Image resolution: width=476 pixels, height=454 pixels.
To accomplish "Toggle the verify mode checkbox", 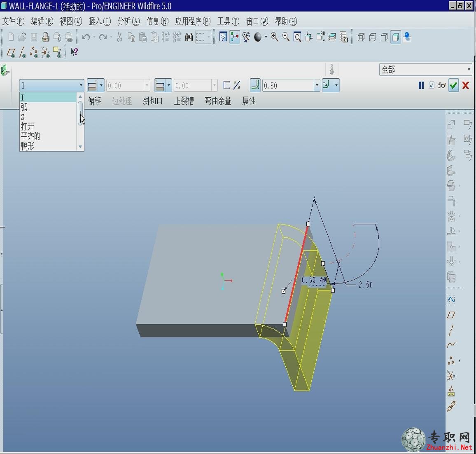I will pyautogui.click(x=432, y=85).
